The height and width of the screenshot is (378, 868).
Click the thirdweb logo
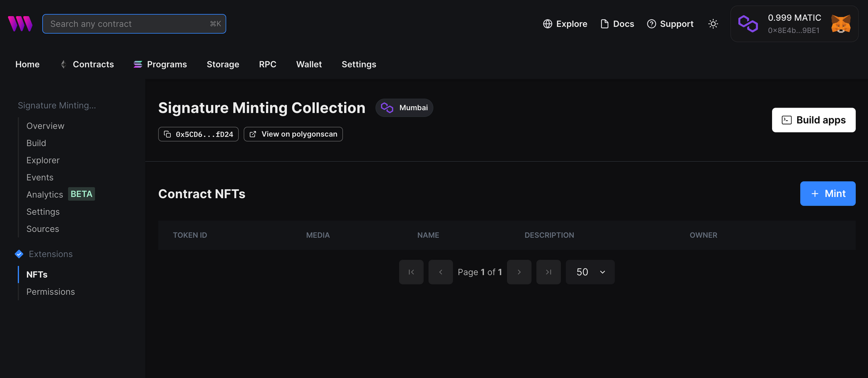pyautogui.click(x=20, y=24)
